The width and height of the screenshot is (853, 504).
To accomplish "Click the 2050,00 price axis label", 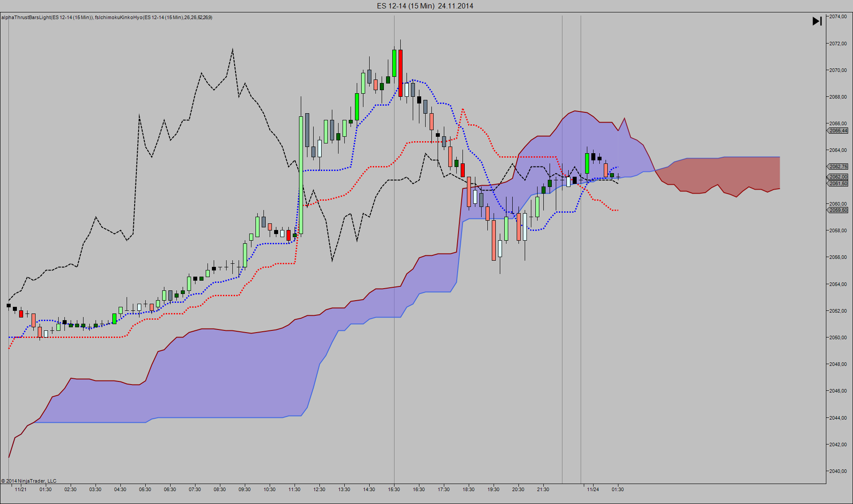I will pos(838,337).
